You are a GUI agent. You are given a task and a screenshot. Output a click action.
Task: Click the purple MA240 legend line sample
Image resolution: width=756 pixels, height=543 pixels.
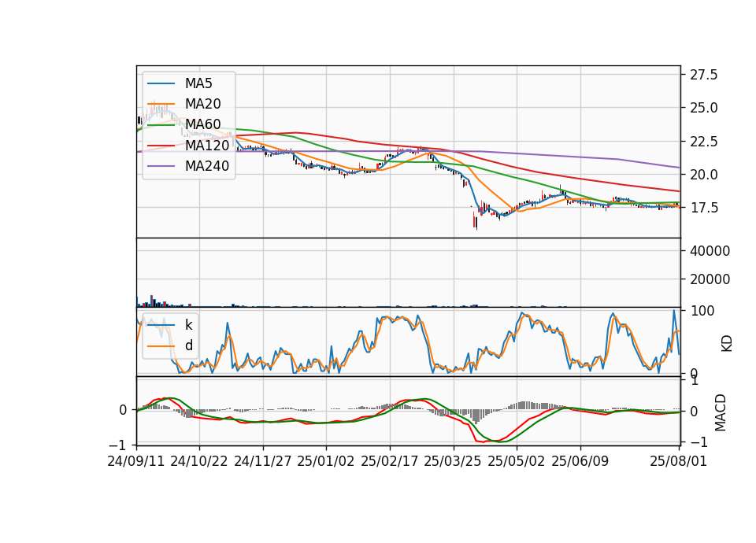tap(161, 166)
